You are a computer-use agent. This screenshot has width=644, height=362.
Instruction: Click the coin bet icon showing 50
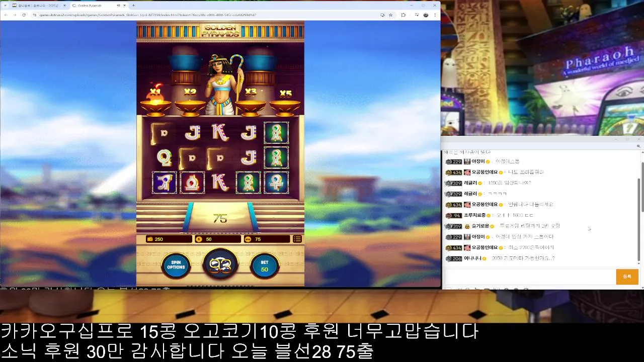point(199,239)
